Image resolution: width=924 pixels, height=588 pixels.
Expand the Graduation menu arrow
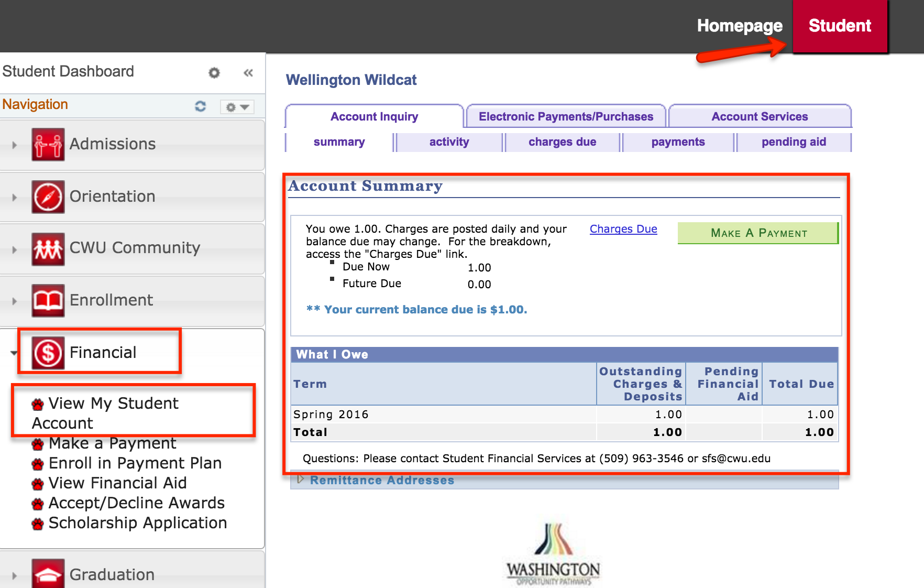tap(15, 575)
